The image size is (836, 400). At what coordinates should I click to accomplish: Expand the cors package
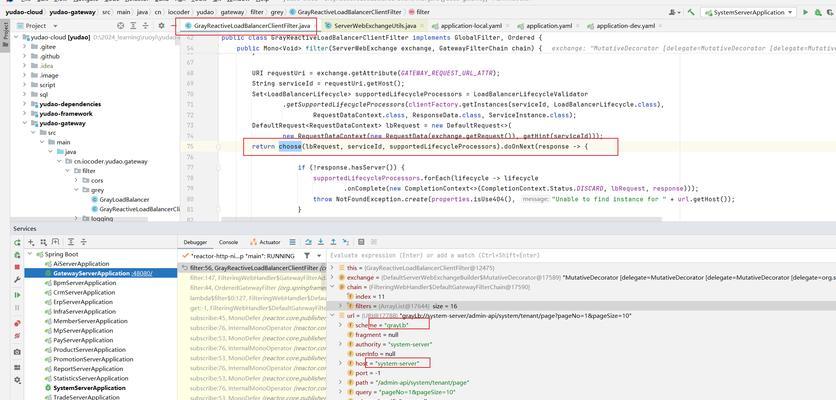click(x=76, y=180)
